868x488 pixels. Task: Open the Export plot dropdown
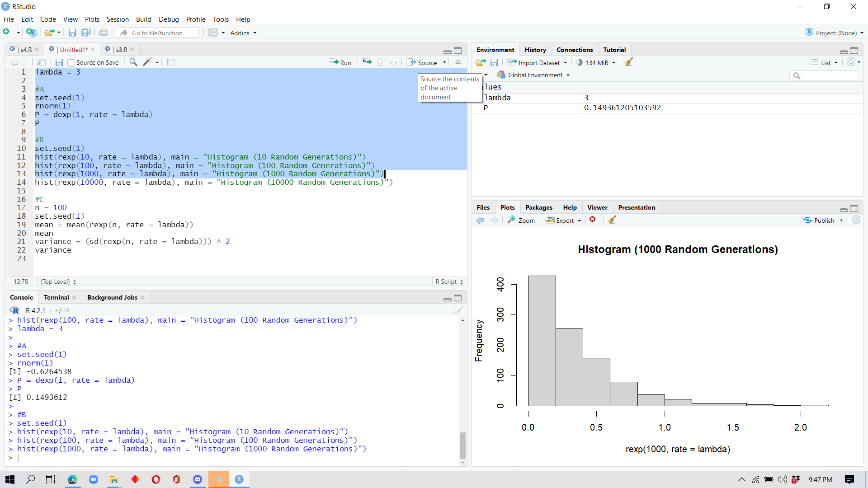[x=563, y=220]
